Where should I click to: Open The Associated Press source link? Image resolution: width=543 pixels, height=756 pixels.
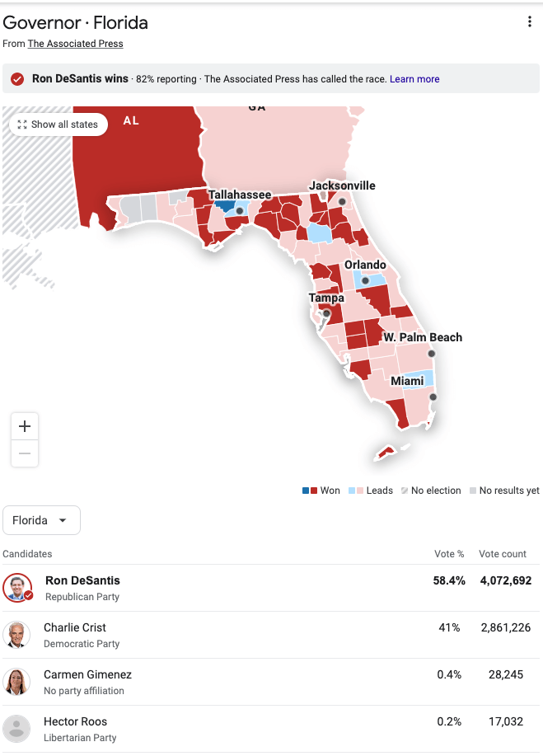[75, 44]
